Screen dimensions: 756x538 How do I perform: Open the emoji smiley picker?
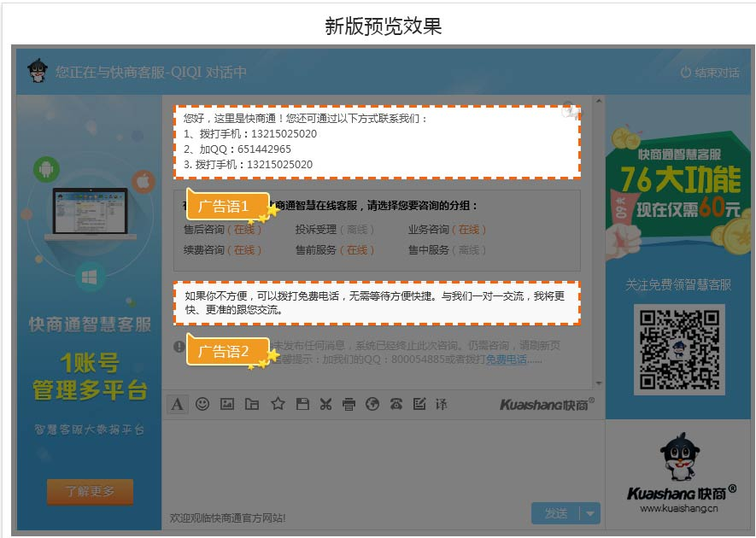tap(202, 404)
